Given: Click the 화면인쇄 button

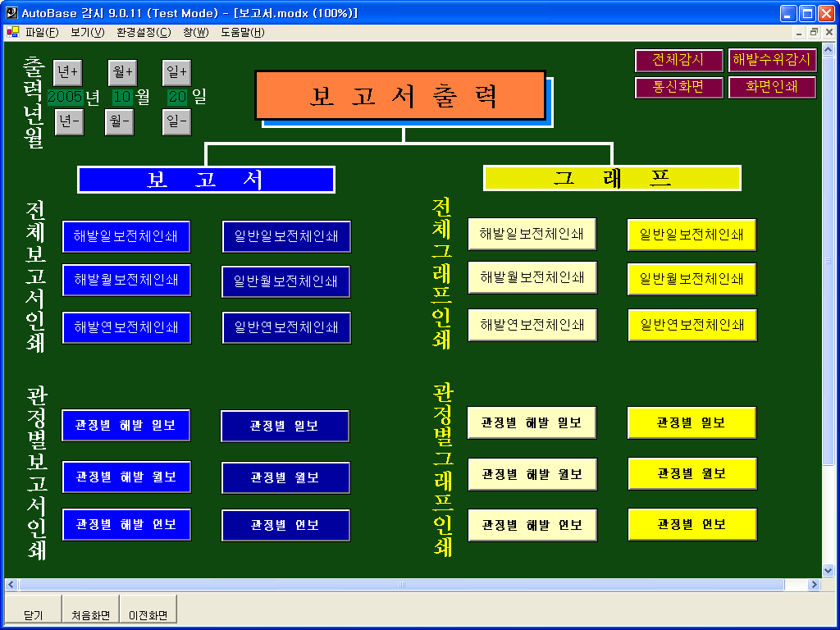Looking at the screenshot, I should tap(772, 87).
